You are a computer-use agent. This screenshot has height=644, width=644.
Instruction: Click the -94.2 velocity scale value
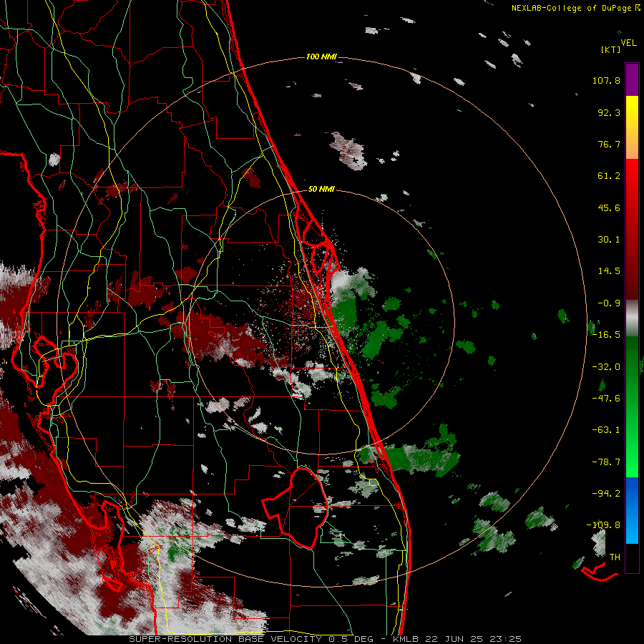point(606,493)
